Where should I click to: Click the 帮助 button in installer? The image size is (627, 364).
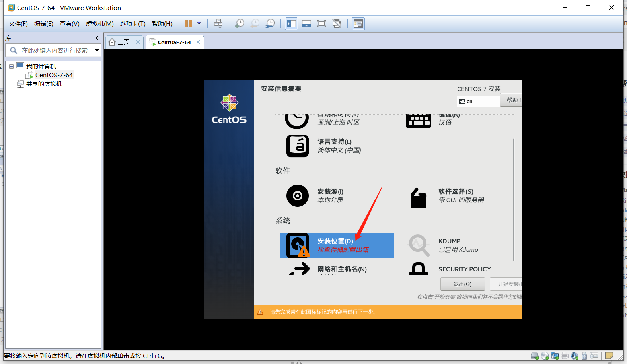512,100
